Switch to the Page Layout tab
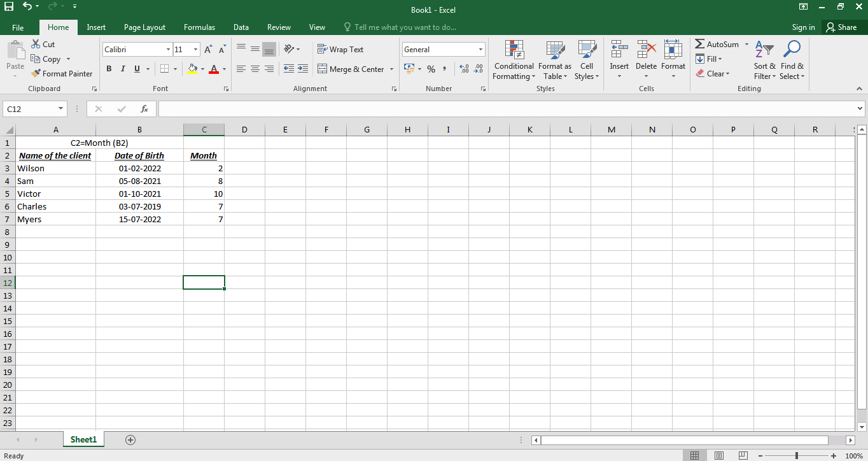The height and width of the screenshot is (461, 868). tap(144, 27)
